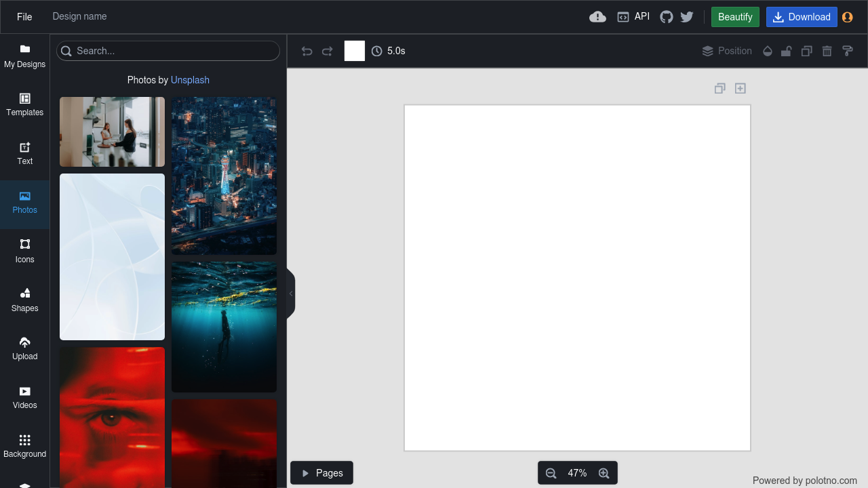Open the Twitter bird icon link
This screenshot has height=488, width=868.
coord(687,17)
